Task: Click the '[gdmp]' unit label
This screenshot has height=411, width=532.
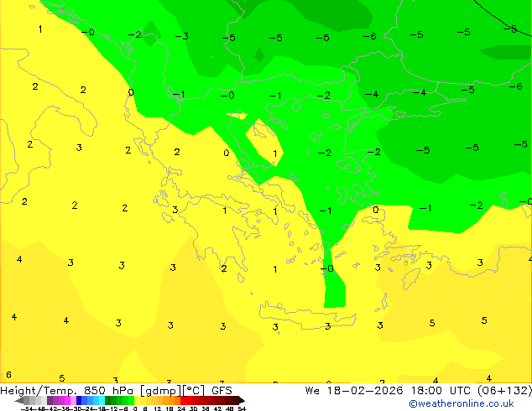Action: (161, 391)
